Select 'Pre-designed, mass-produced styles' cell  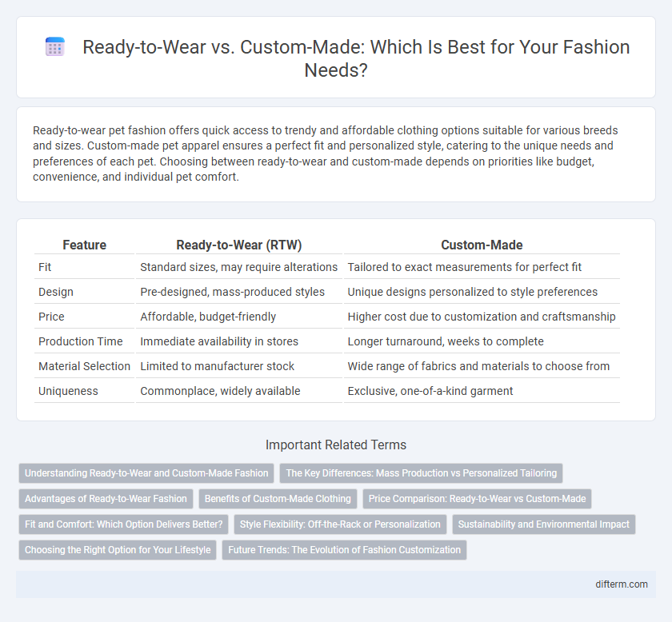(x=239, y=292)
